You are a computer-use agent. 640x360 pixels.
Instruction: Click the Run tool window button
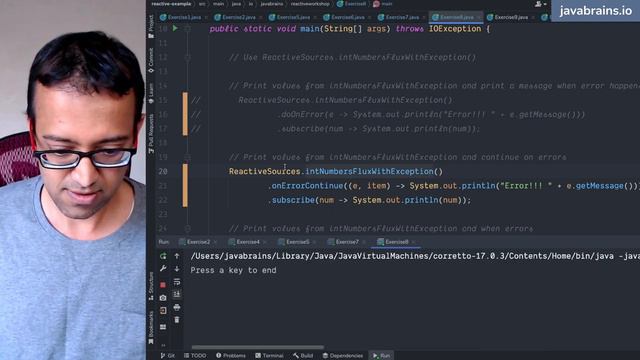[381, 356]
